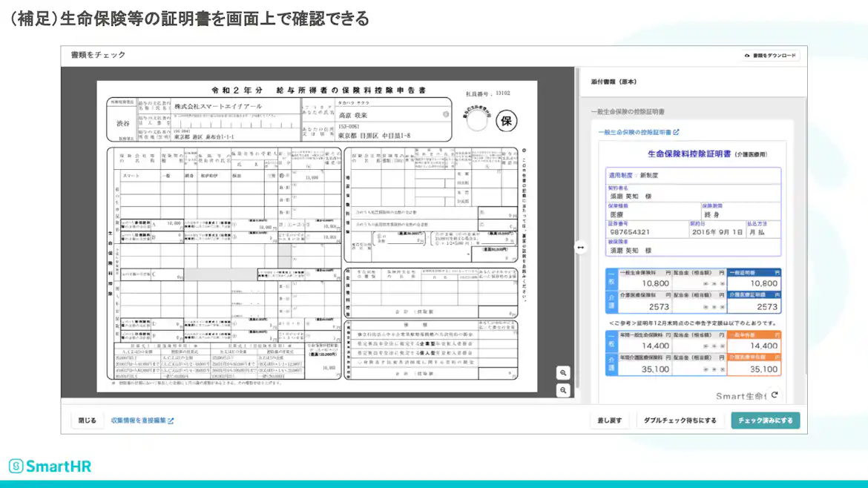Click the 保 stamp on the application form

[505, 122]
